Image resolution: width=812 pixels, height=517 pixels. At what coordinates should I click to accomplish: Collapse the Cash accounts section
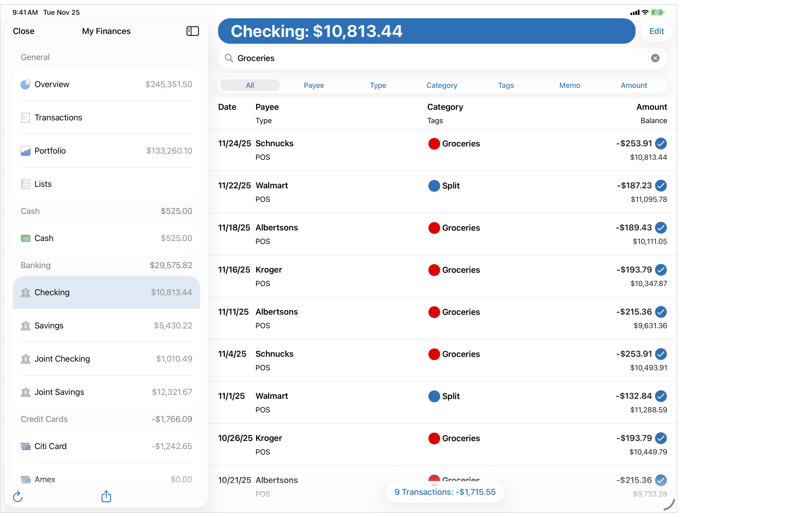(30, 211)
